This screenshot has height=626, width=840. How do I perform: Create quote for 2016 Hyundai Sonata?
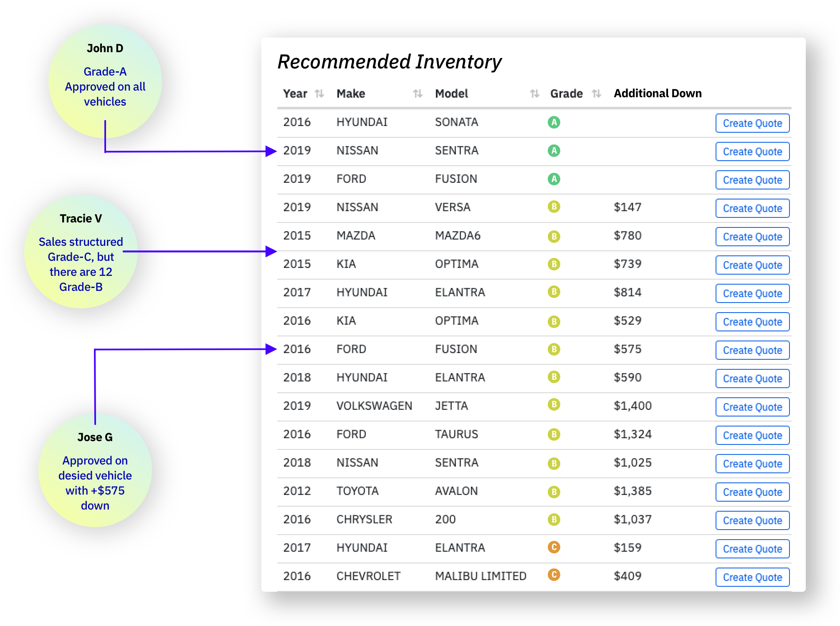coord(752,124)
